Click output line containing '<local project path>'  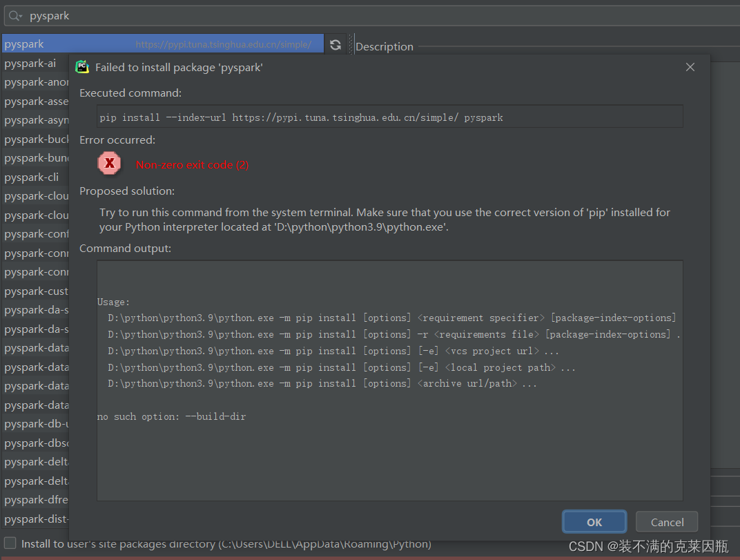(342, 367)
